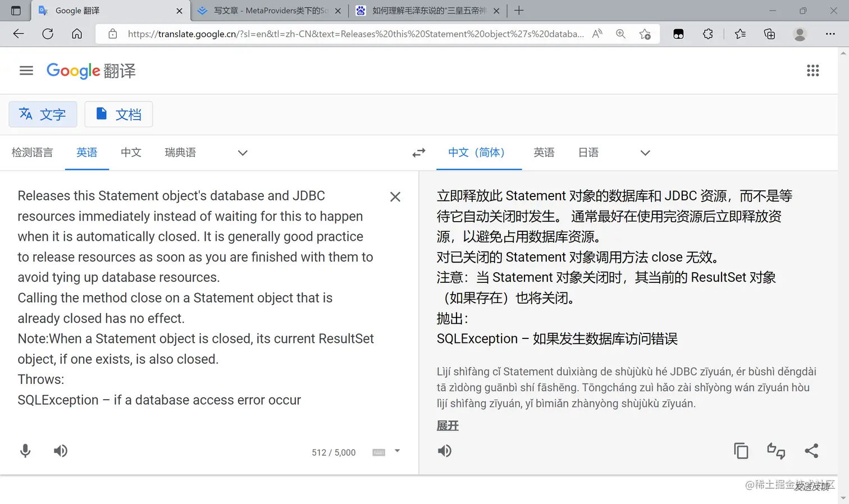Click the Chinese translation output text
This screenshot has height=504, width=849.
(x=614, y=267)
